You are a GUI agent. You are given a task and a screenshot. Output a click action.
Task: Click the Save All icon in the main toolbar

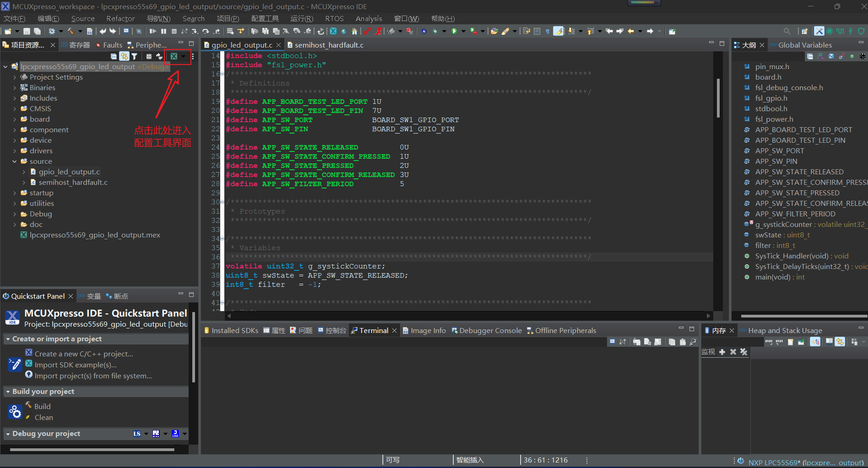point(38,31)
